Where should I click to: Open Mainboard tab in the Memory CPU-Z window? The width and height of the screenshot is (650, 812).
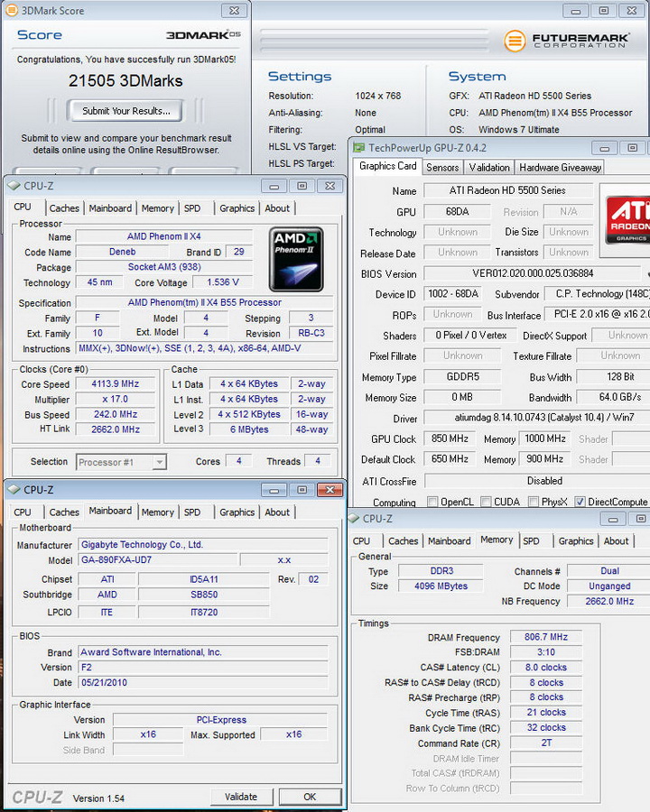[450, 541]
